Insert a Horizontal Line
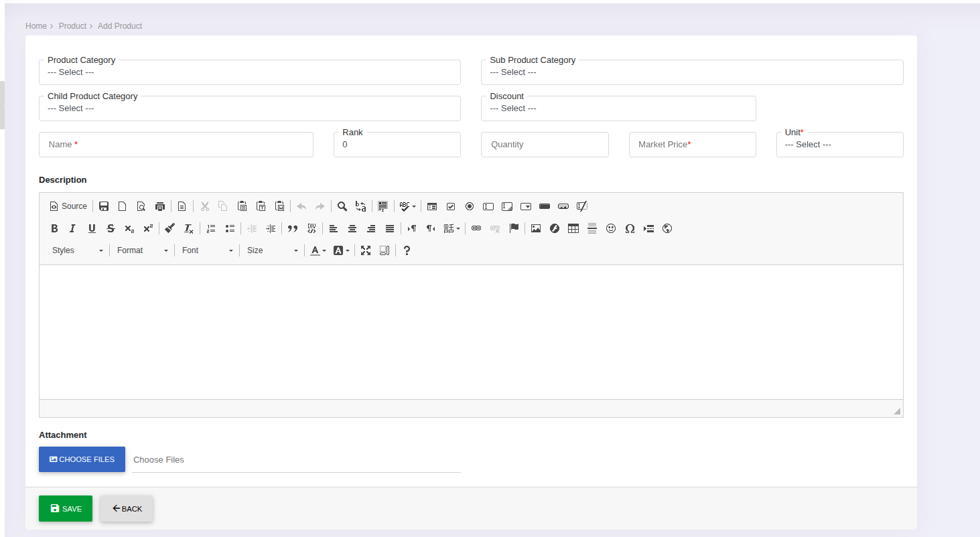The image size is (980, 537). point(592,228)
